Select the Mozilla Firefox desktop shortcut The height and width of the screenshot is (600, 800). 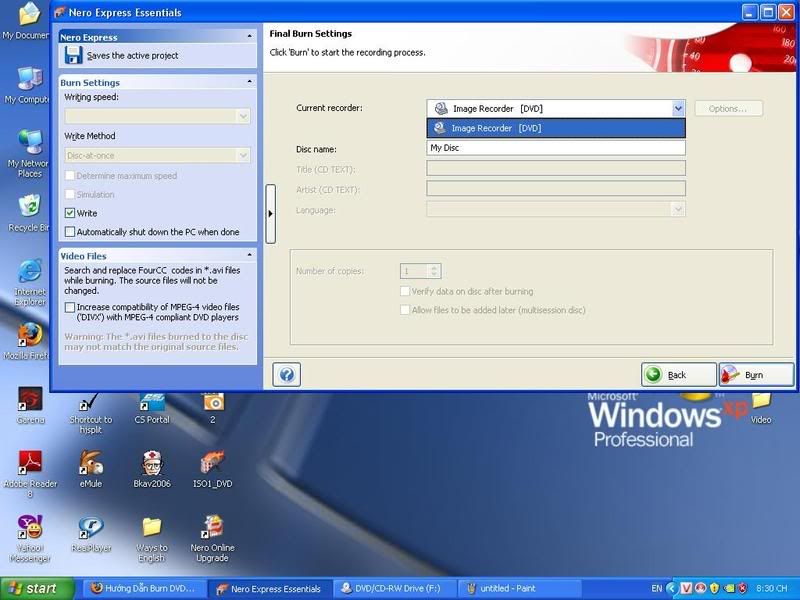28,341
